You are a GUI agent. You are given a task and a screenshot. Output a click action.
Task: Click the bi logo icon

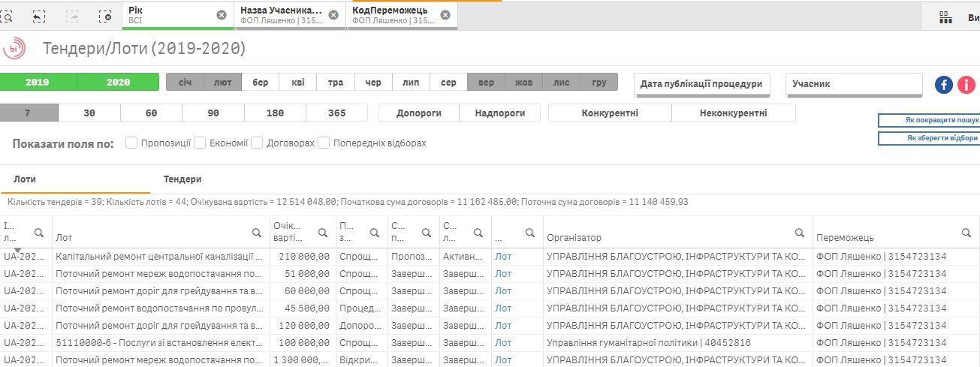tap(15, 50)
